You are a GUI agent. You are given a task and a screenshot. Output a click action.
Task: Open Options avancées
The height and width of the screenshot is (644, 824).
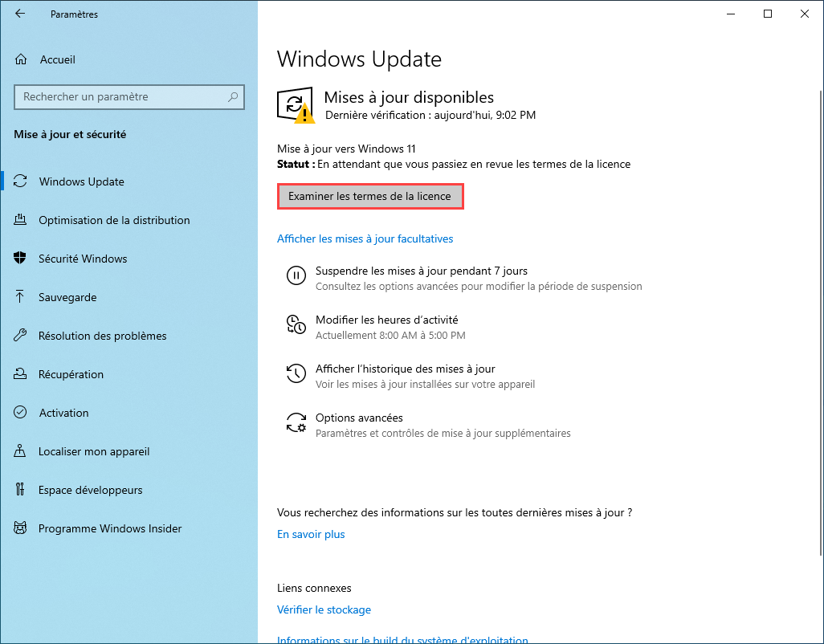pos(359,418)
